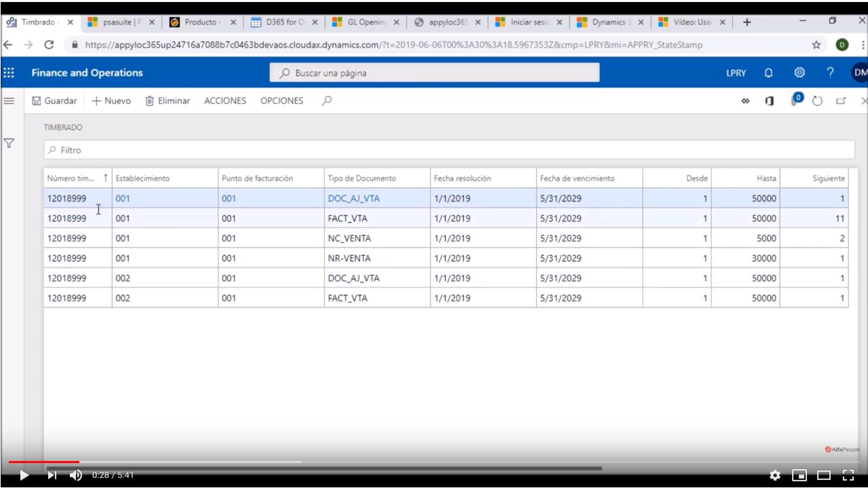Go back with browser back arrow
868x488 pixels.
click(x=7, y=45)
